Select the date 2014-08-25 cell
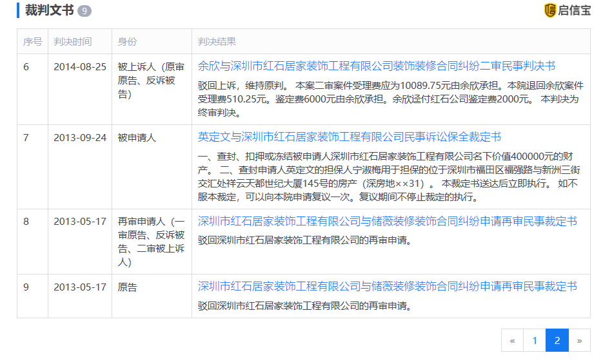The width and height of the screenshot is (603, 364). click(80, 67)
